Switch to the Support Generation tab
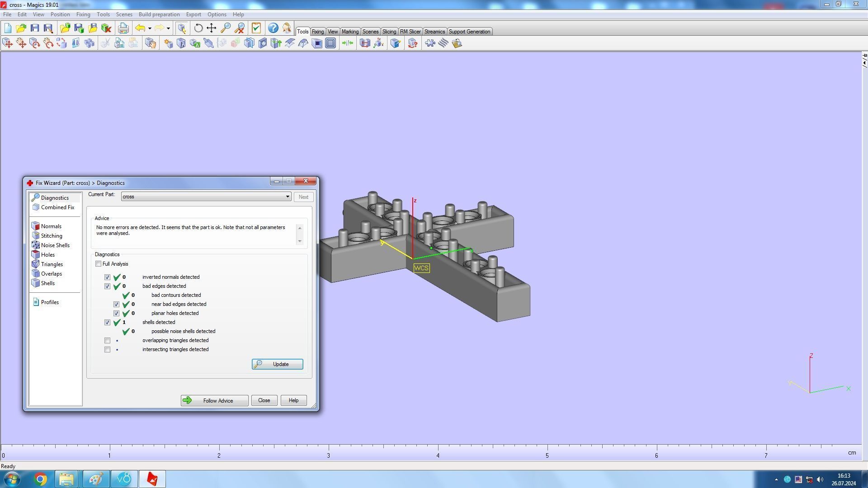This screenshot has width=868, height=488. coord(469,32)
